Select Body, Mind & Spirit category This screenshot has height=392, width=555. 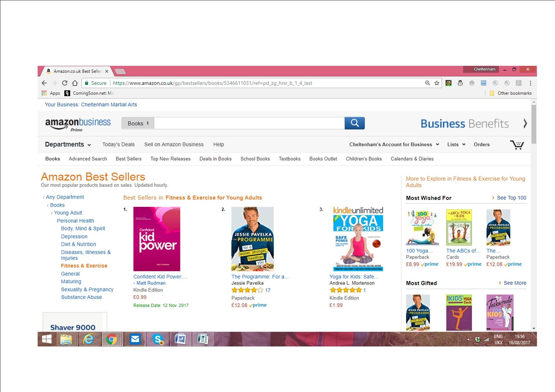click(x=83, y=228)
